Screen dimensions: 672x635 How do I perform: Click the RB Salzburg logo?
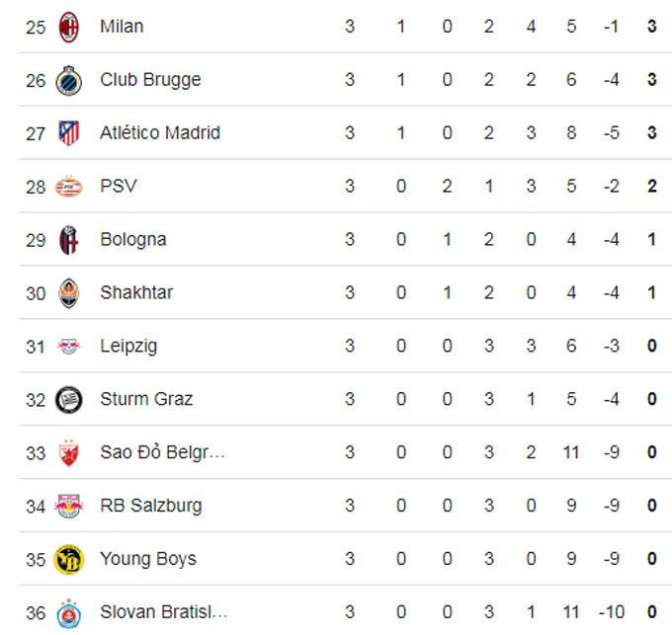pyautogui.click(x=68, y=506)
